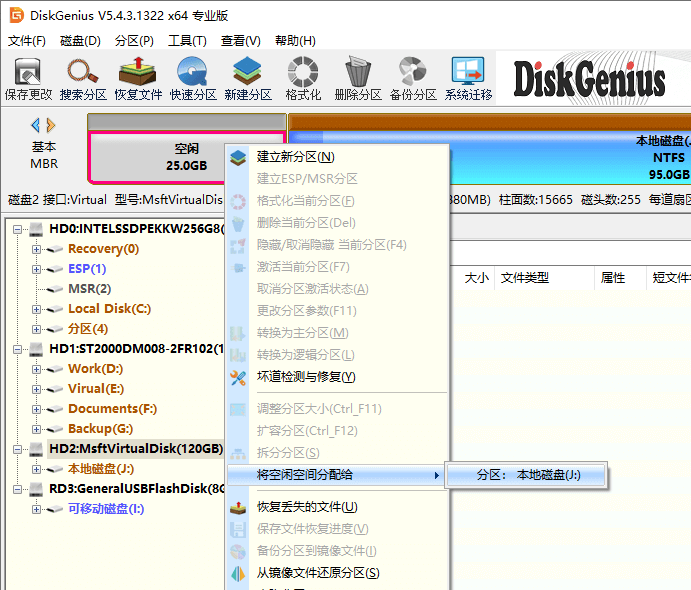Expand the 本地磁盘(J:) tree node
The width and height of the screenshot is (691, 590).
(x=36, y=469)
